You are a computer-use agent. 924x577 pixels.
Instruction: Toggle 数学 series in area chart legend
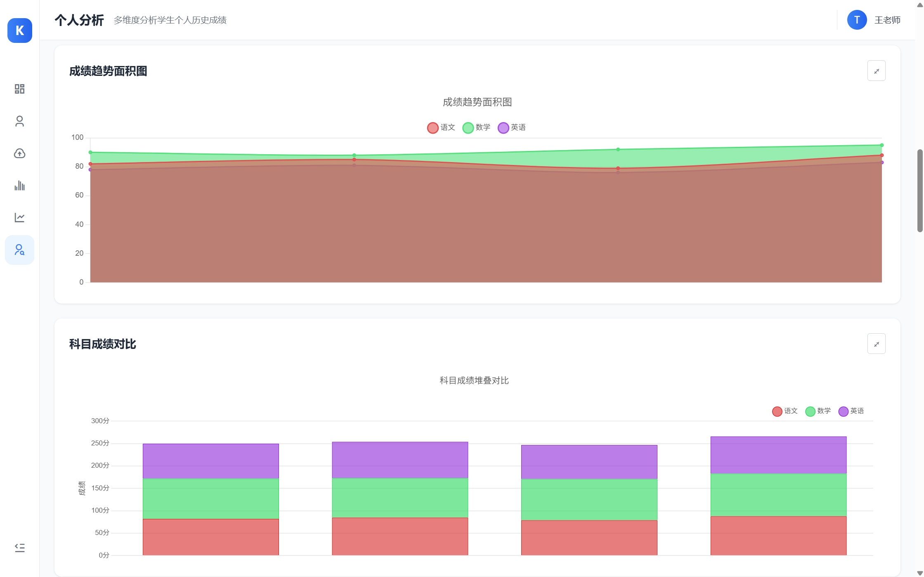pyautogui.click(x=476, y=127)
